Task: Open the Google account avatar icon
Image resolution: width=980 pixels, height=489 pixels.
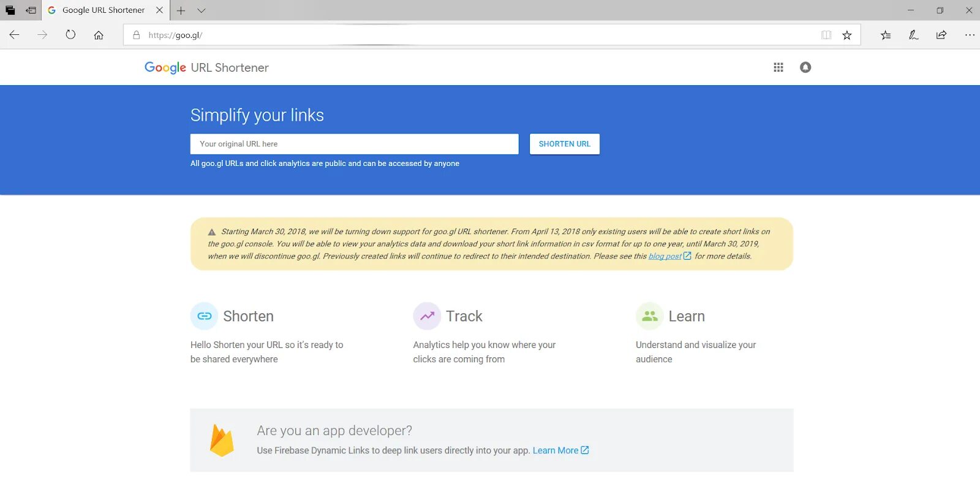Action: click(805, 67)
